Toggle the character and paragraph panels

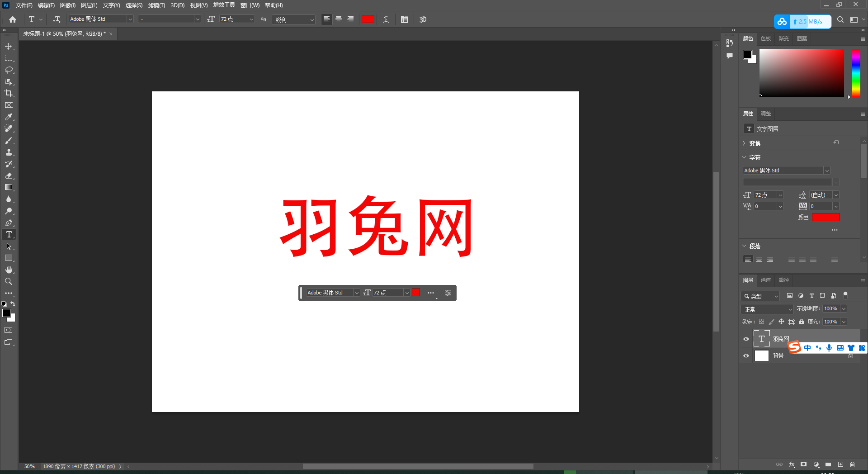pos(405,19)
